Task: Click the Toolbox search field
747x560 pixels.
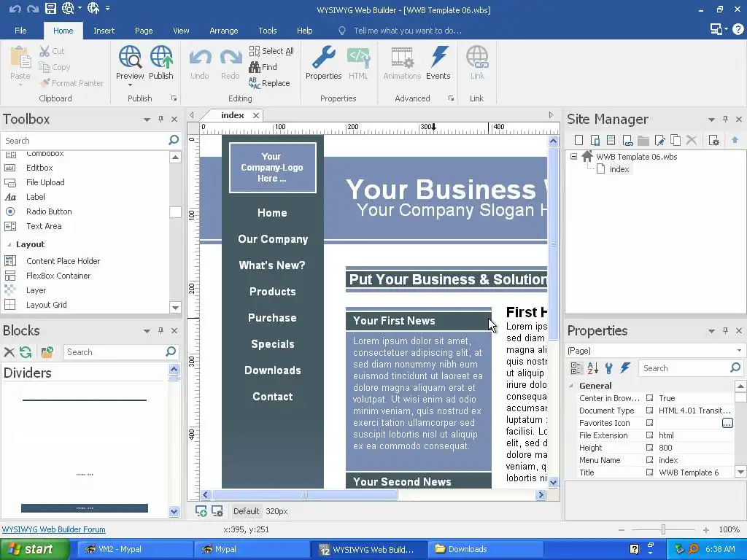Action: [85, 141]
